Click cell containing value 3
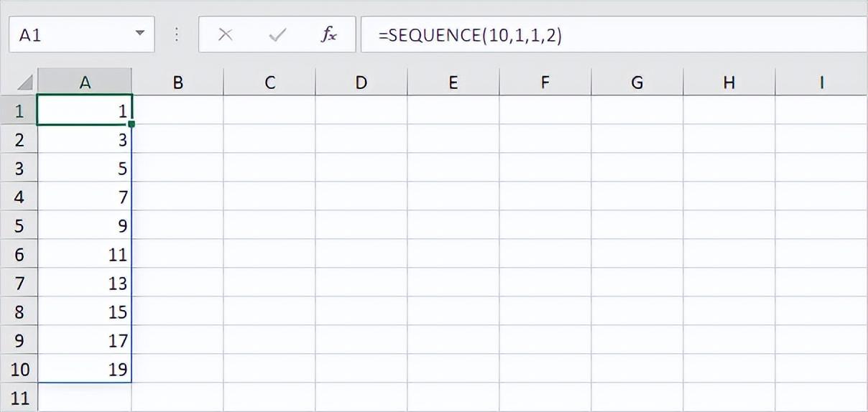Image resolution: width=868 pixels, height=412 pixels. tap(85, 139)
